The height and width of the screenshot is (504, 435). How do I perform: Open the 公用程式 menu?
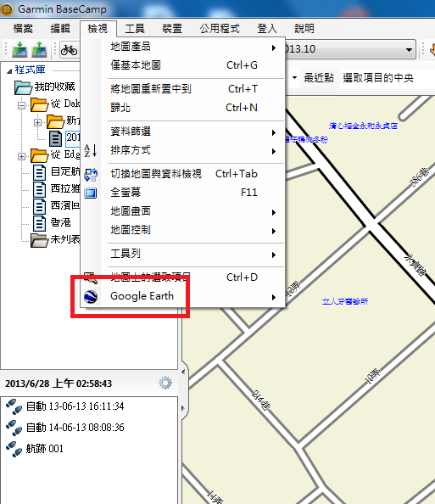220,29
